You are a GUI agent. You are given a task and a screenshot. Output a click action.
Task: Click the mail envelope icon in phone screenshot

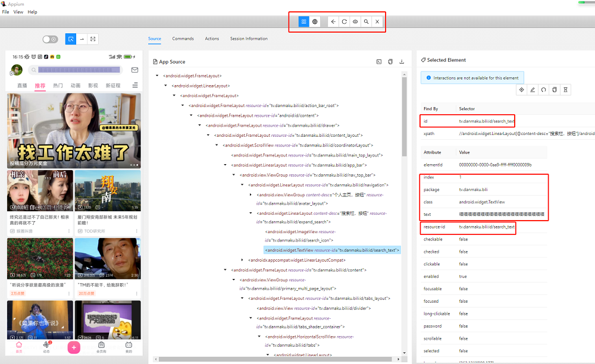134,70
